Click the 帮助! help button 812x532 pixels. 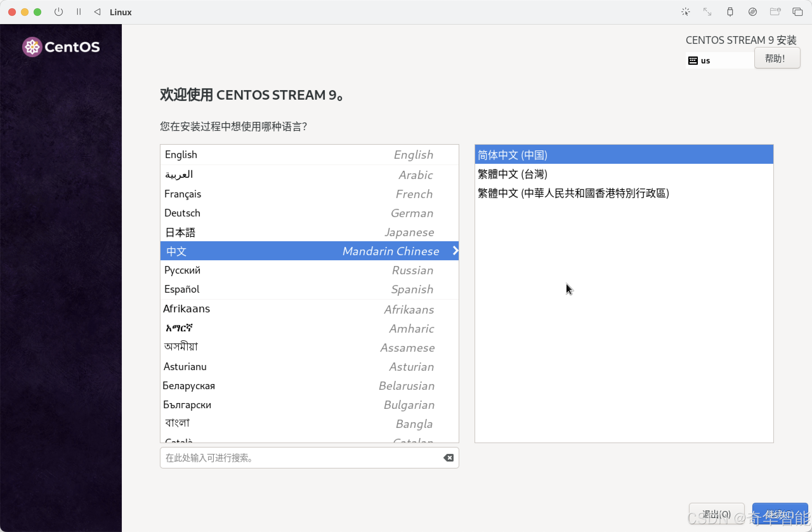coord(777,58)
